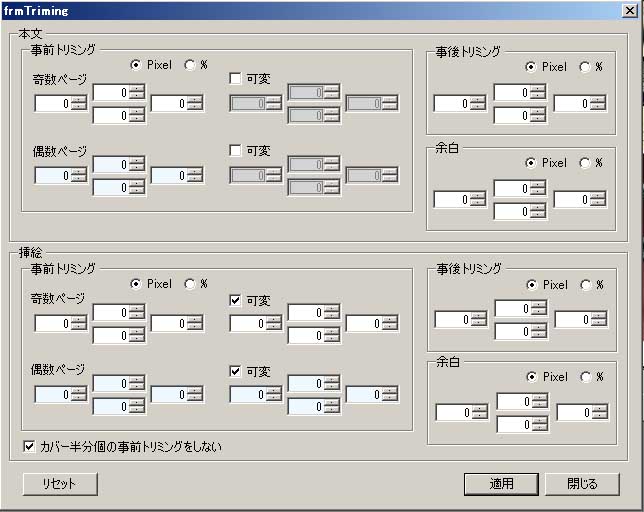Click top trim field of 挿絵 奇数ページ
The width and height of the screenshot is (644, 512).
pos(119,312)
